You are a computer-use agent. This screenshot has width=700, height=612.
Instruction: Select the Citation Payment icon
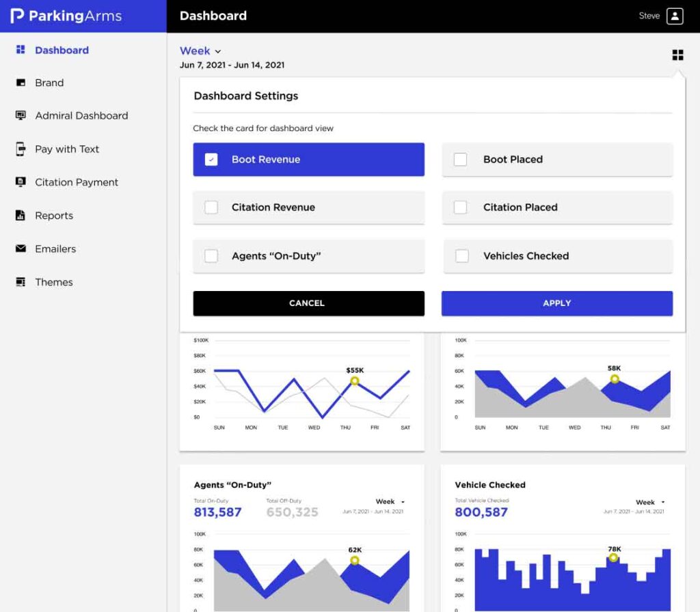point(21,182)
